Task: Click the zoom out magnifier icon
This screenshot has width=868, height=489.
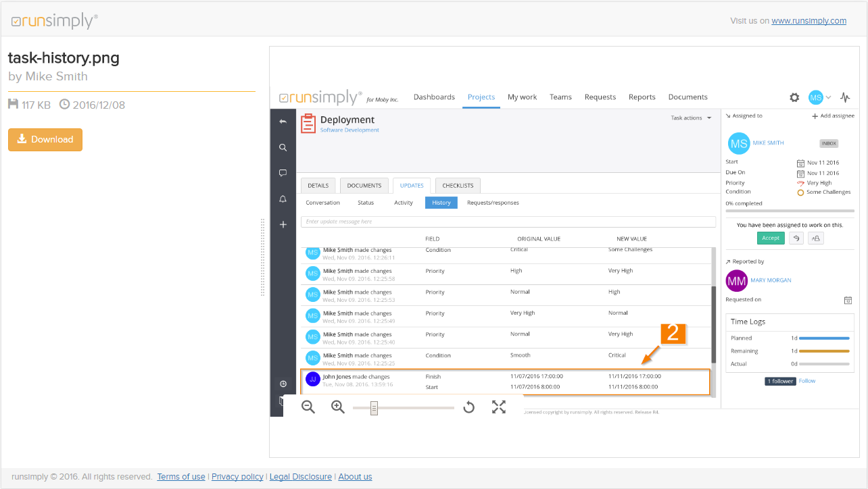Action: pyautogui.click(x=308, y=407)
